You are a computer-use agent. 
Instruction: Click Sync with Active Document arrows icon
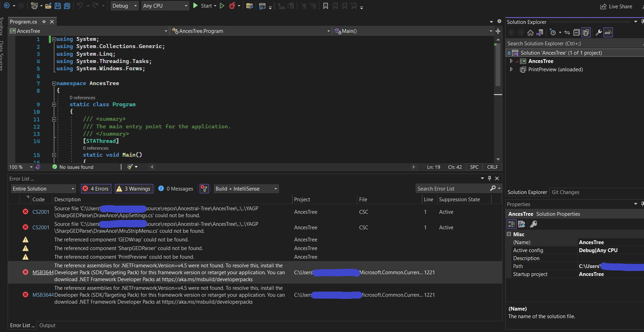pyautogui.click(x=567, y=33)
